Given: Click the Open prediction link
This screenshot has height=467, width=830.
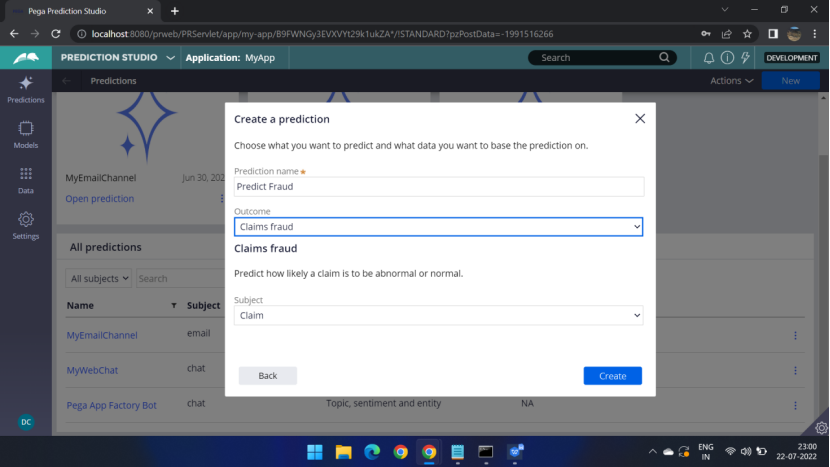Looking at the screenshot, I should (100, 199).
